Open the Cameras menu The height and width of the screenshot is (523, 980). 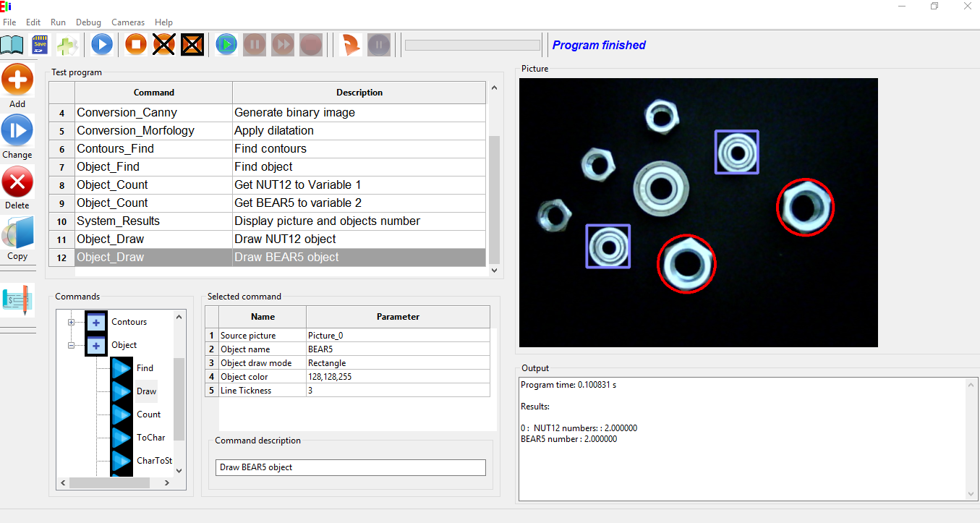point(128,22)
